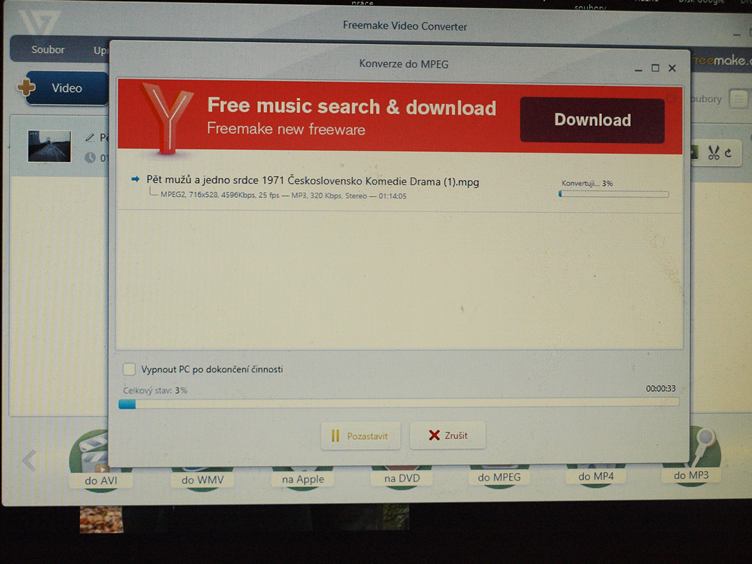Choose the na Apple format icon
The height and width of the screenshot is (564, 752).
[302, 472]
